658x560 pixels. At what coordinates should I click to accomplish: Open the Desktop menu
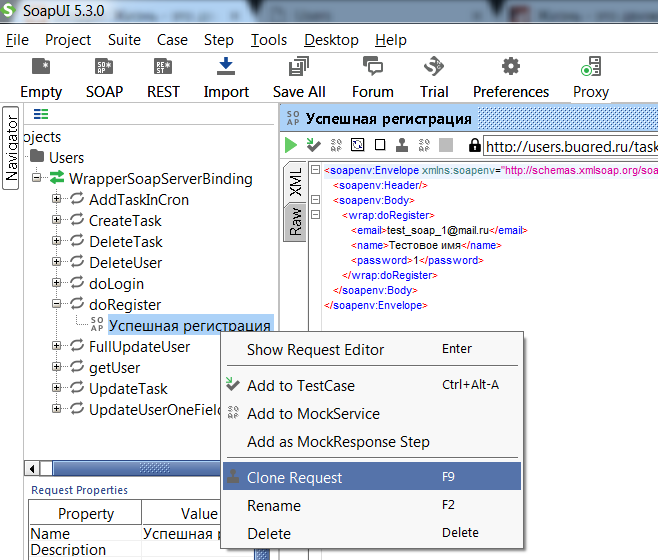click(332, 40)
